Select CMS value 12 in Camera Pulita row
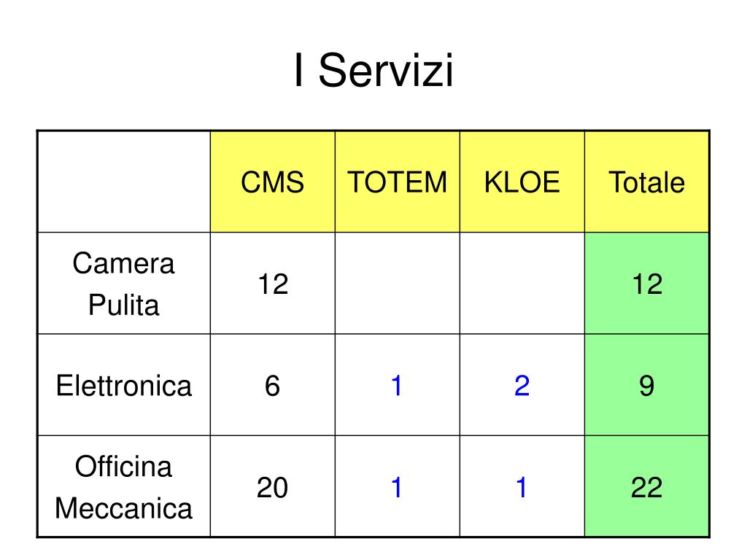Screen dimensions: 747x560 (273, 284)
